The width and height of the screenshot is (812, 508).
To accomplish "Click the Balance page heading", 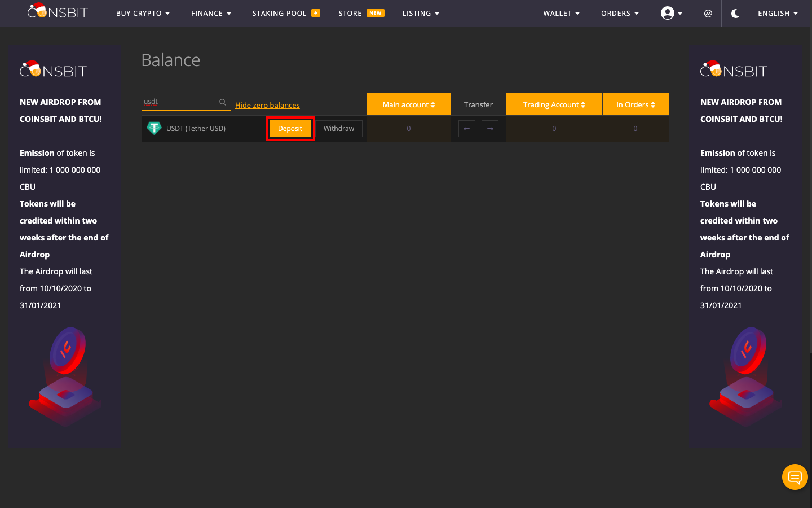I will [171, 60].
